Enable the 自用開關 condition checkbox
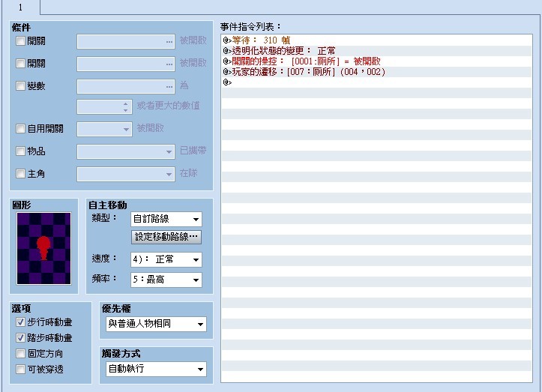 point(20,129)
